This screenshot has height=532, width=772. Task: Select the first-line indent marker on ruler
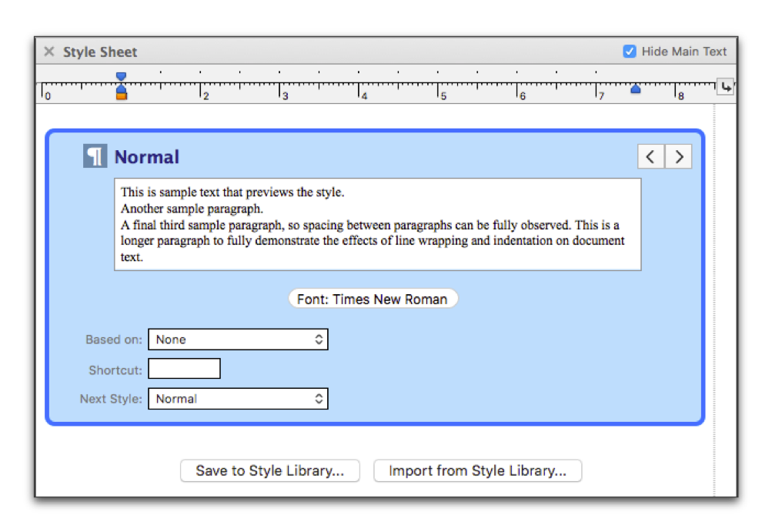pyautogui.click(x=121, y=76)
